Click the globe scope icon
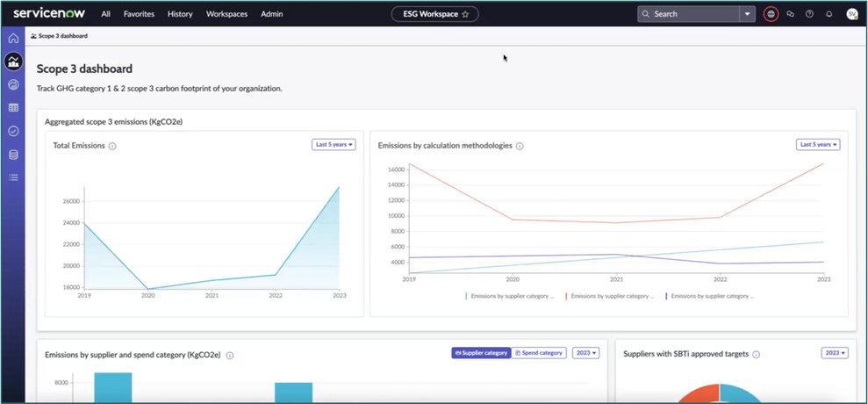Viewport: 868px width, 404px height. 771,14
